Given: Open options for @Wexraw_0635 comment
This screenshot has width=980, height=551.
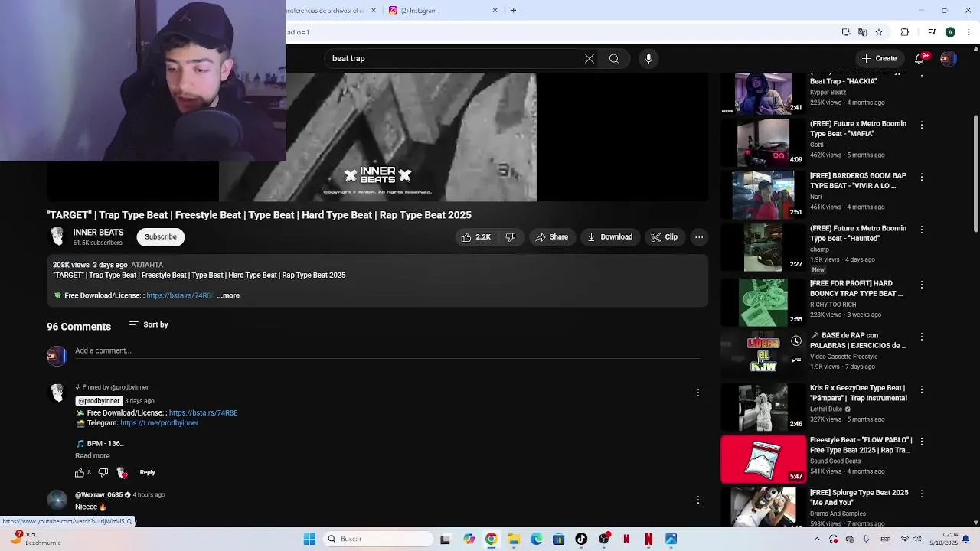Looking at the screenshot, I should 698,500.
